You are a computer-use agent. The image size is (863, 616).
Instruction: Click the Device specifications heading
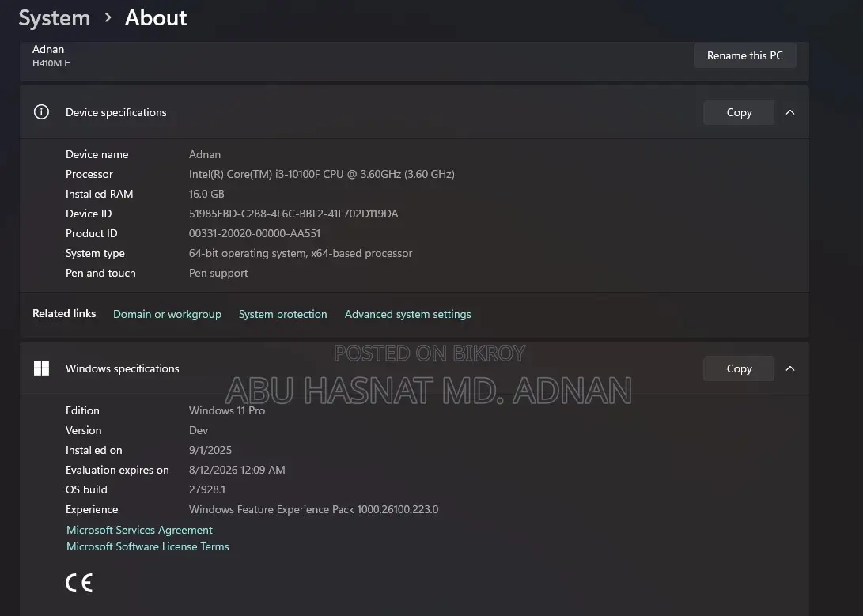click(x=116, y=112)
